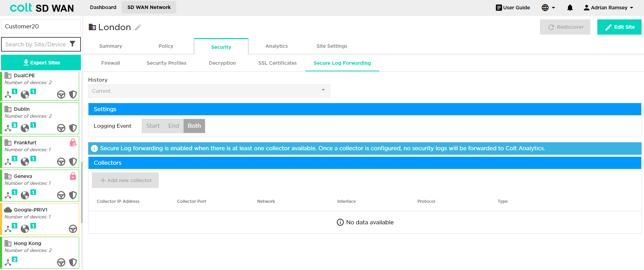644x270 pixels.
Task: Select the Security tab
Action: [x=221, y=47]
